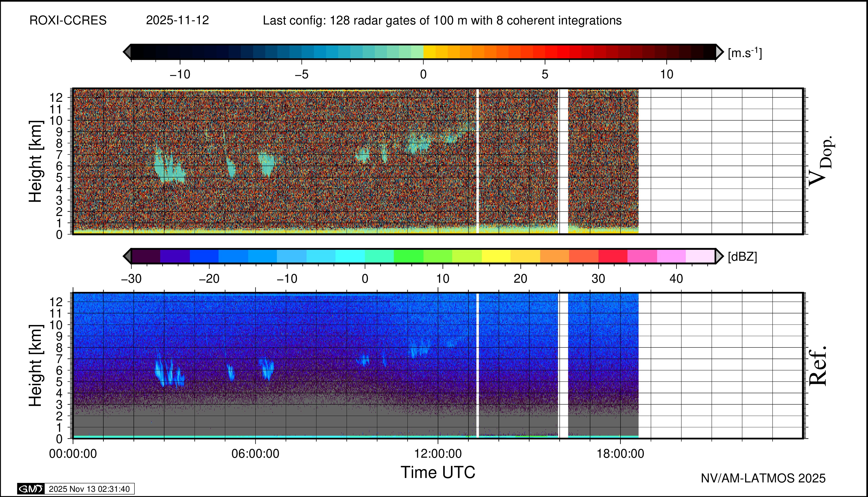Click the 18:00:00 time axis label

coord(621,454)
